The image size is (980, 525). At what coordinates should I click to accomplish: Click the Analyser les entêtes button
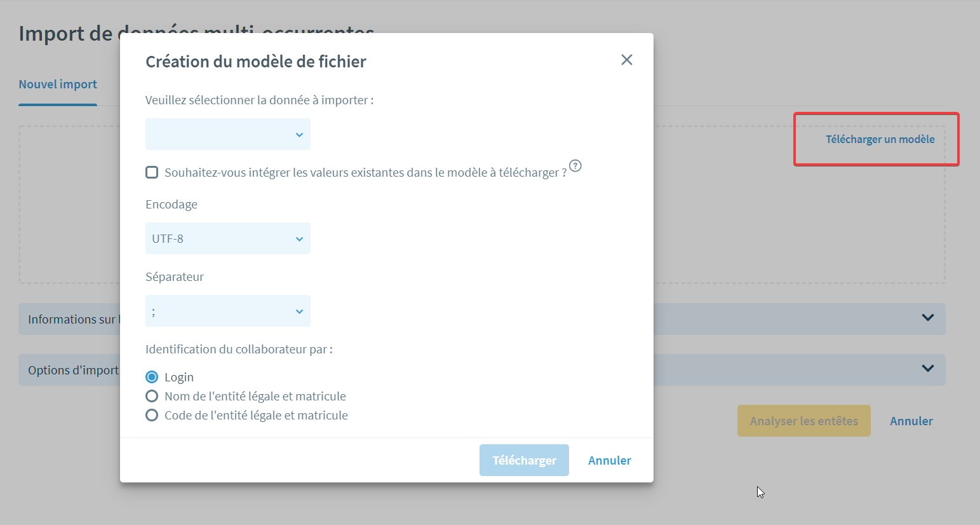coord(804,421)
